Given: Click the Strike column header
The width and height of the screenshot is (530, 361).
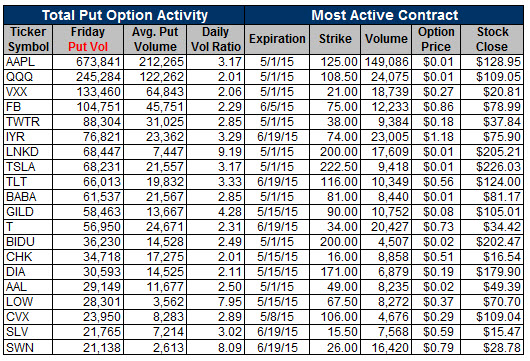Looking at the screenshot, I should coord(335,39).
